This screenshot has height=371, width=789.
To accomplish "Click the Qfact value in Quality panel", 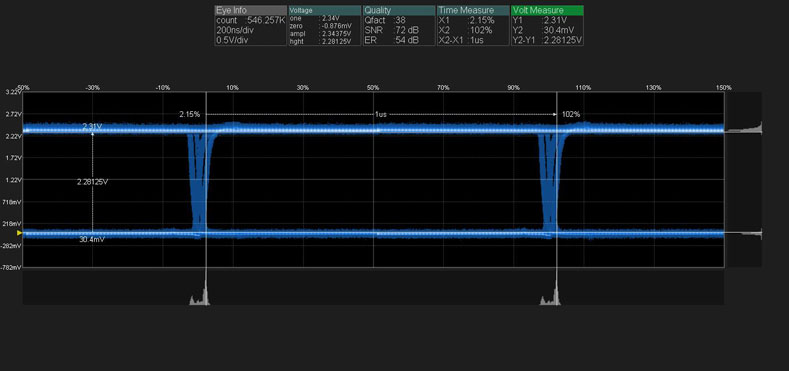I will 401,21.
